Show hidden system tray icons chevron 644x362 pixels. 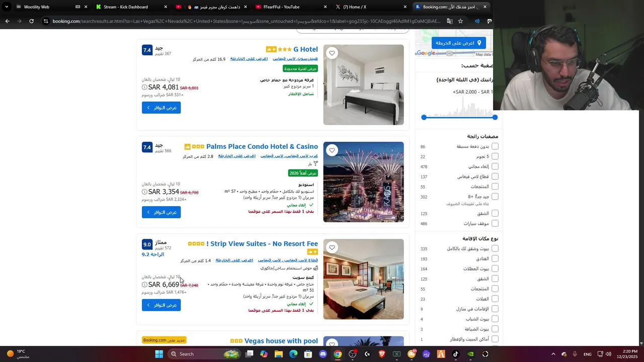point(553,354)
